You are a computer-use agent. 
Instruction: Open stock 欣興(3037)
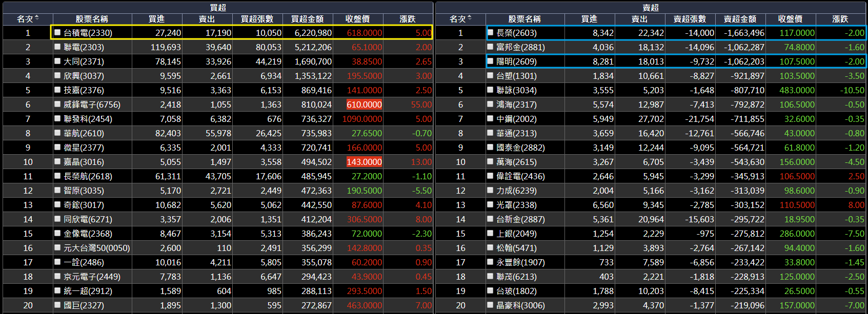click(x=84, y=76)
